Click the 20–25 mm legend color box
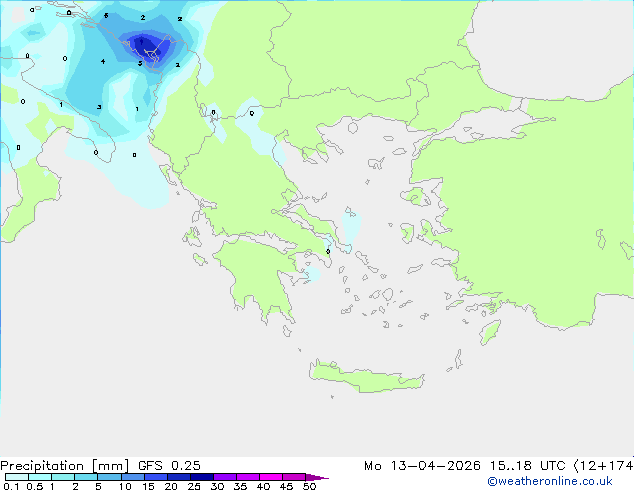The image size is (634, 490). click(178, 477)
